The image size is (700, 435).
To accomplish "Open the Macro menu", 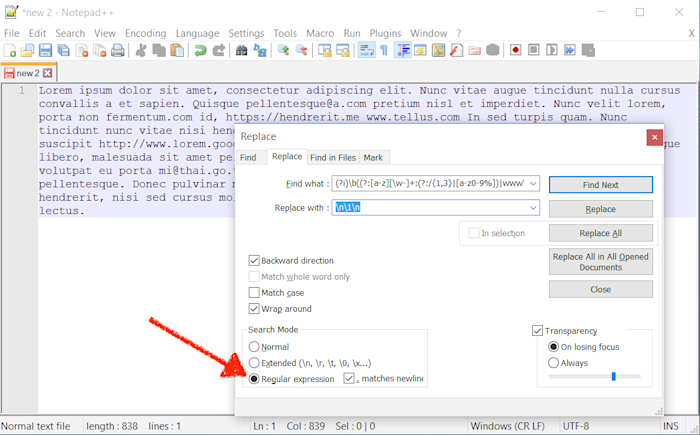I will click(x=320, y=33).
